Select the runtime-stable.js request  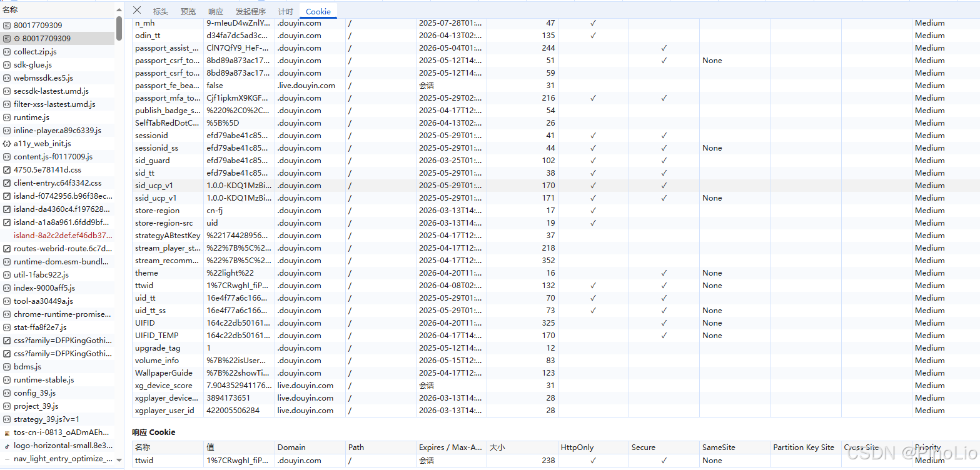click(58, 380)
